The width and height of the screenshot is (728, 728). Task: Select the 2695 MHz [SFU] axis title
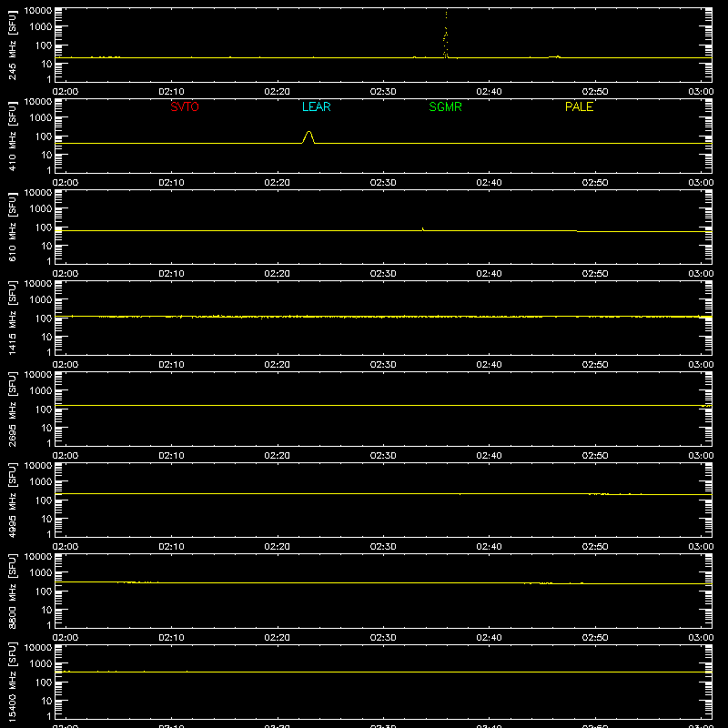pos(13,409)
